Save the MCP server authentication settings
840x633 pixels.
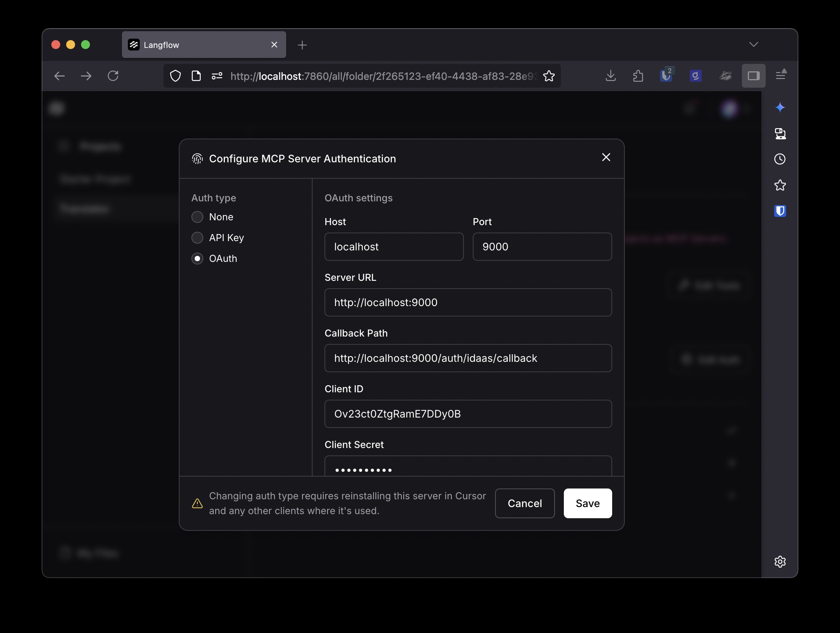point(587,503)
